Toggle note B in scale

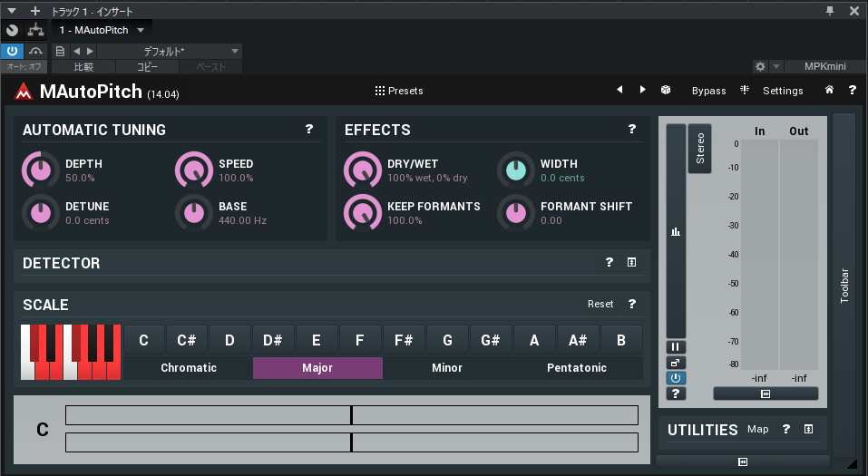pos(621,340)
